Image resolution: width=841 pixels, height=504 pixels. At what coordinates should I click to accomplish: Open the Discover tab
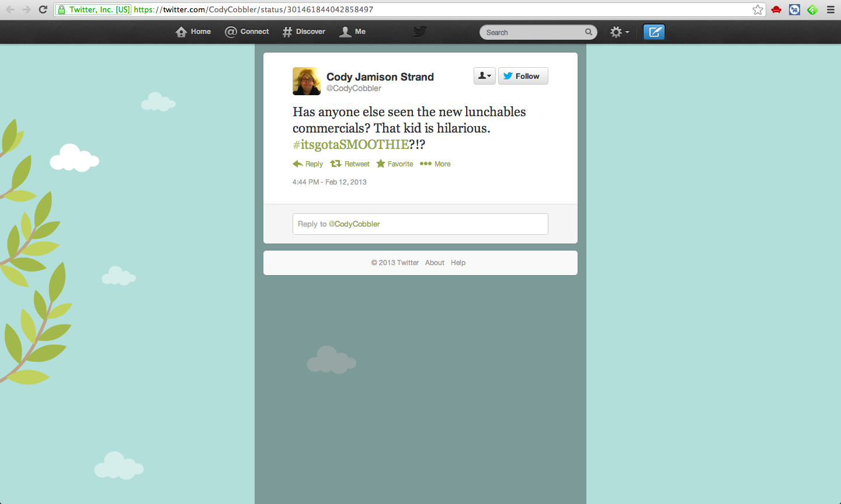pos(304,32)
